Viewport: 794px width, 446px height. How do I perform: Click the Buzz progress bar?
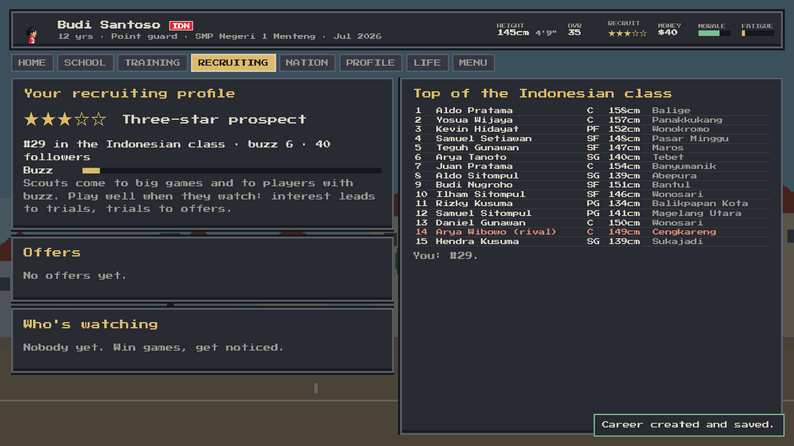(232, 171)
